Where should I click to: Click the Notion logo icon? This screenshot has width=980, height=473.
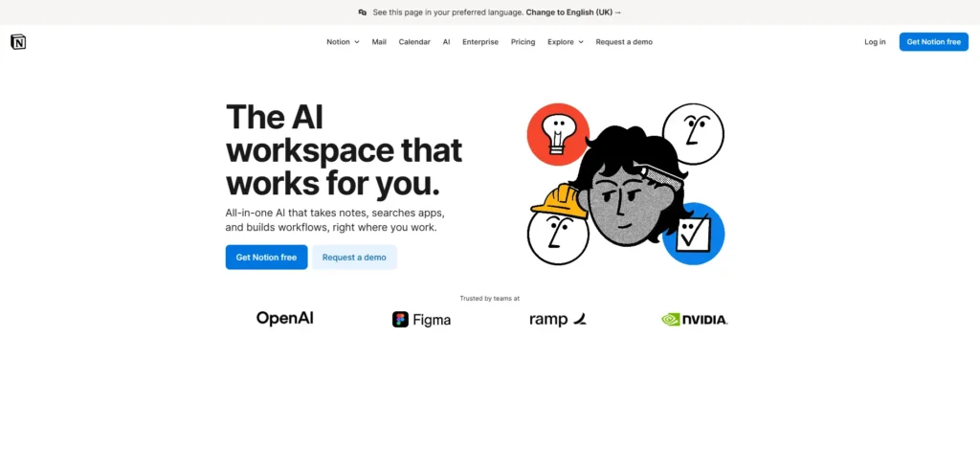click(x=18, y=42)
